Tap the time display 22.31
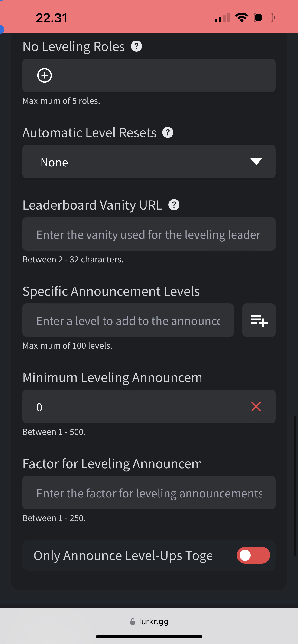This screenshot has width=298, height=644. (x=52, y=18)
